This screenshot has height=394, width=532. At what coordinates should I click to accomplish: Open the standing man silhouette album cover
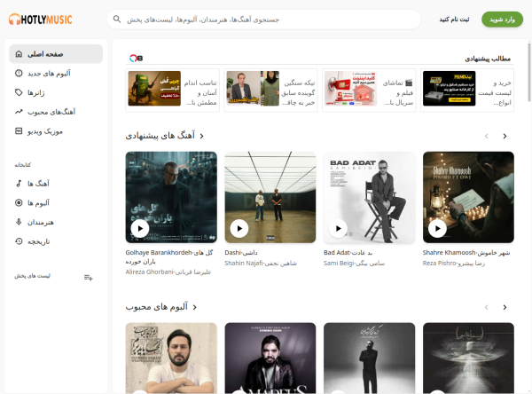click(x=369, y=359)
